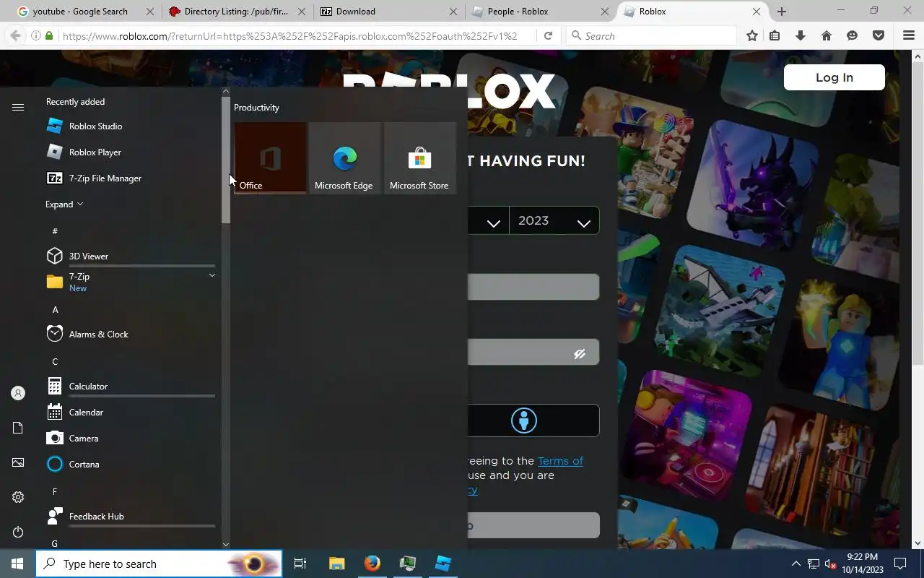Switch to People - Roblox tab
Image resolution: width=924 pixels, height=578 pixels.
(541, 12)
